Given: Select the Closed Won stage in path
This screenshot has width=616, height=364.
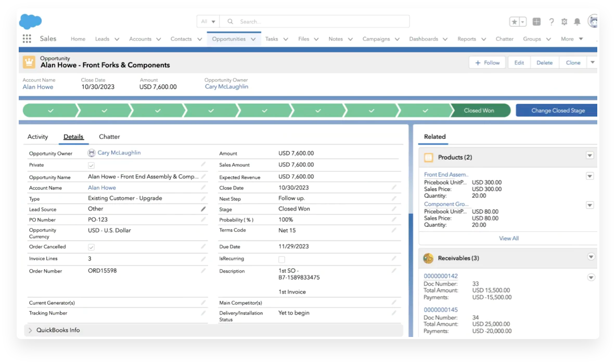Looking at the screenshot, I should point(479,111).
